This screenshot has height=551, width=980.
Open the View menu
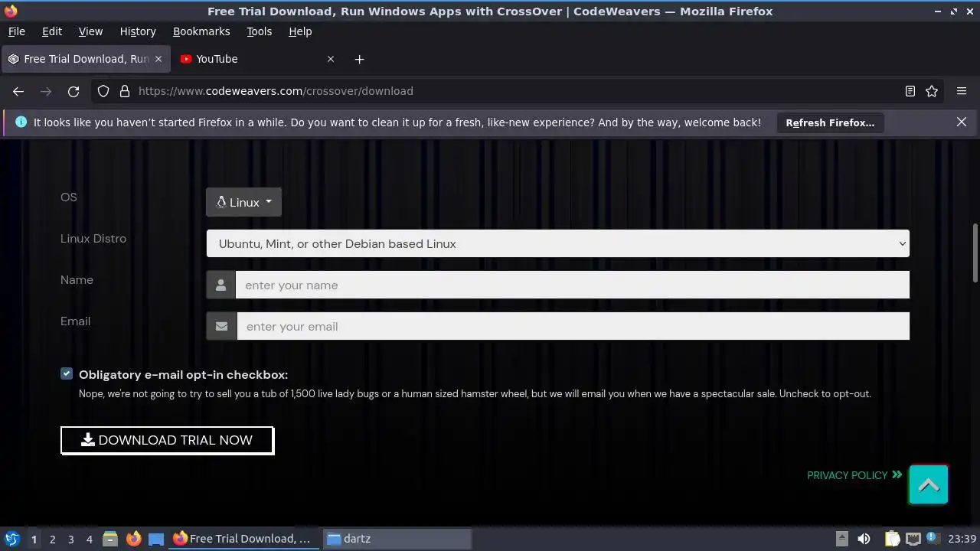pos(90,31)
